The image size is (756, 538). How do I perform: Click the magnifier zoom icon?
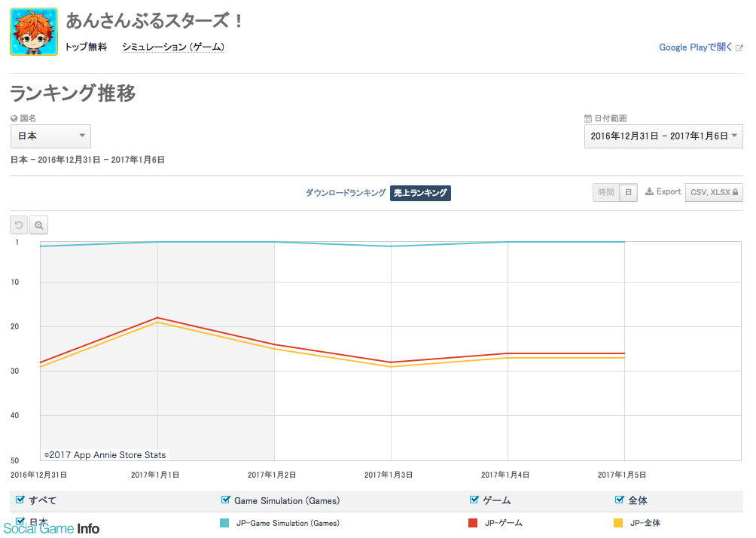[x=38, y=225]
